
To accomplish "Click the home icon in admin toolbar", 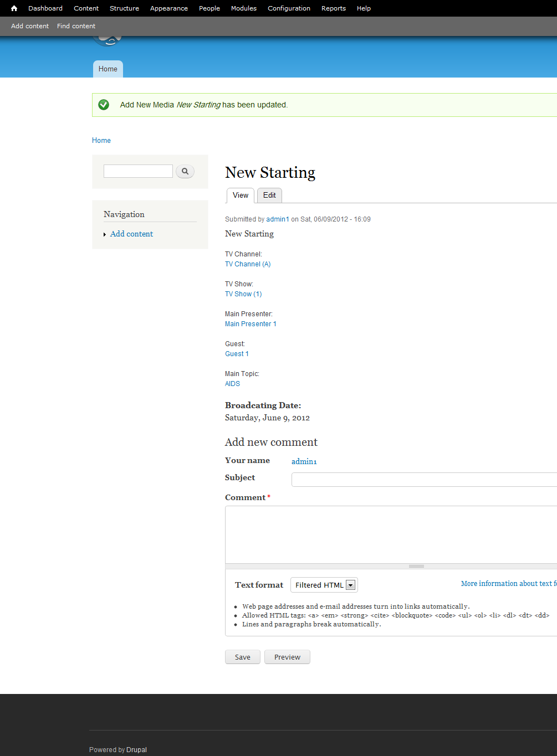I will point(14,8).
